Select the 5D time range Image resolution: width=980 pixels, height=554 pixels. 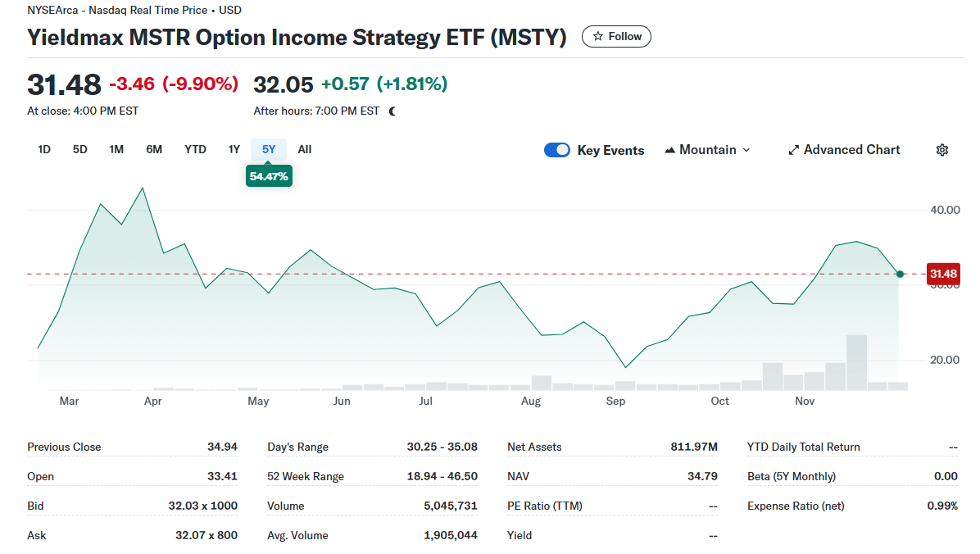pyautogui.click(x=80, y=149)
